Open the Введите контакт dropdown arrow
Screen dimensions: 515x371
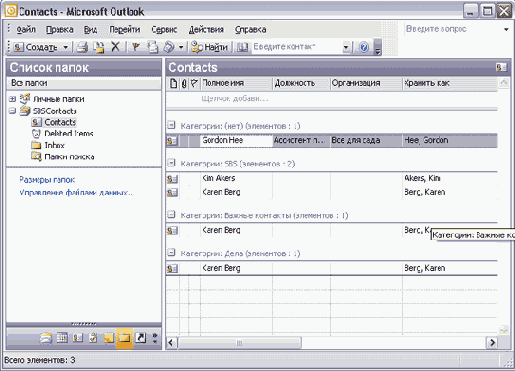tap(346, 47)
